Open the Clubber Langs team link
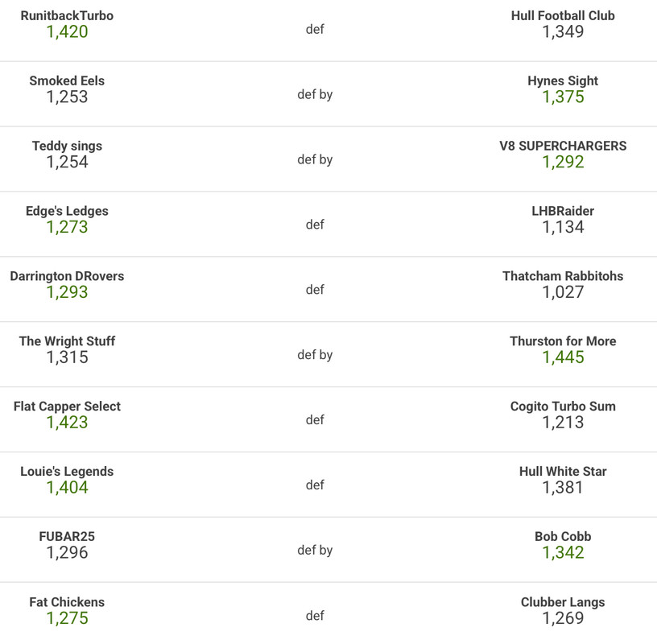This screenshot has width=657, height=644. click(x=563, y=602)
